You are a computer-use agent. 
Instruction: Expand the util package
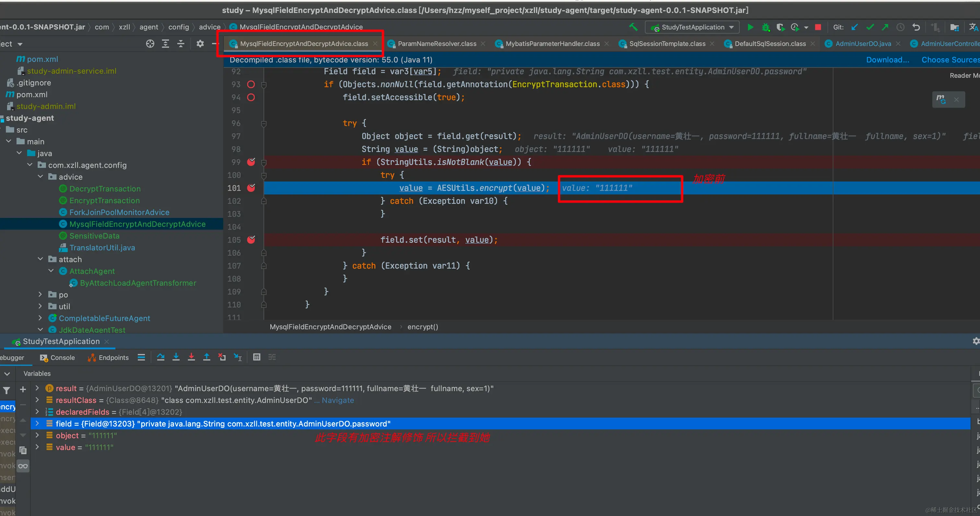(40, 306)
